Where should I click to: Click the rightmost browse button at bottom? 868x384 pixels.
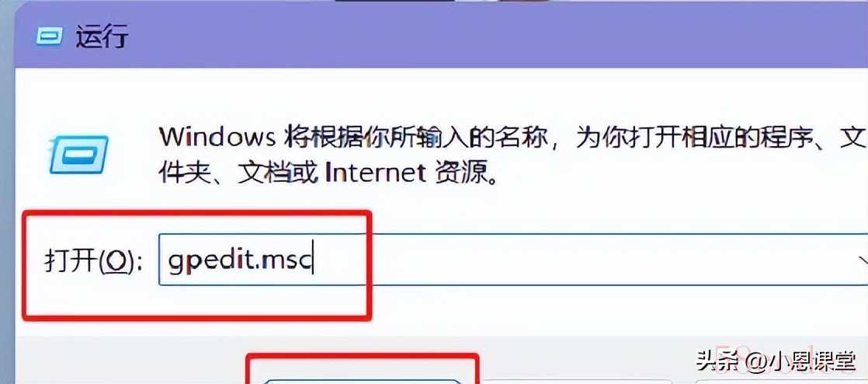click(782, 382)
